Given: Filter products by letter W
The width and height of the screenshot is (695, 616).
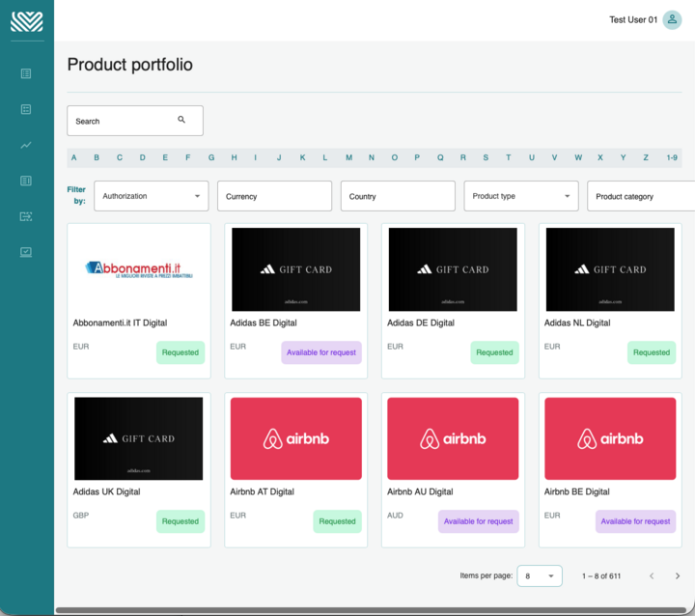Looking at the screenshot, I should tap(578, 157).
